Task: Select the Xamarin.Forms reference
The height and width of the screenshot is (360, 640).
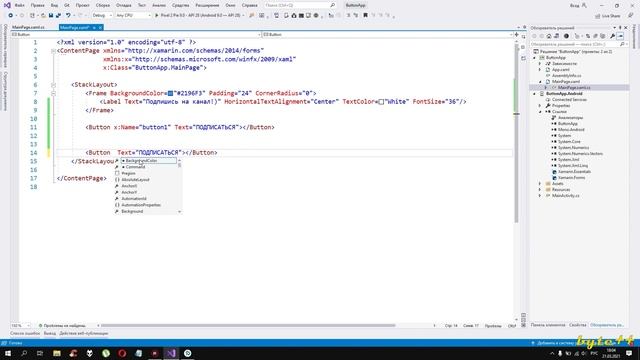Action: point(571,178)
